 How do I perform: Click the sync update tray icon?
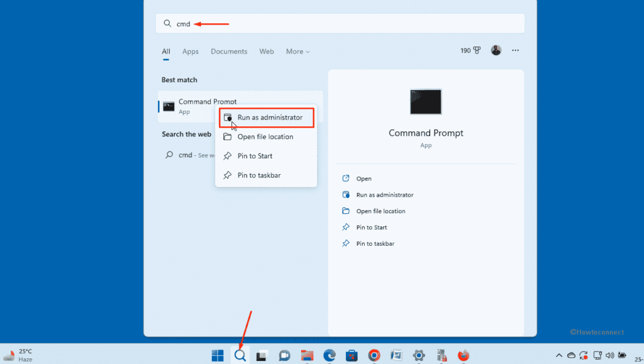pos(584,355)
